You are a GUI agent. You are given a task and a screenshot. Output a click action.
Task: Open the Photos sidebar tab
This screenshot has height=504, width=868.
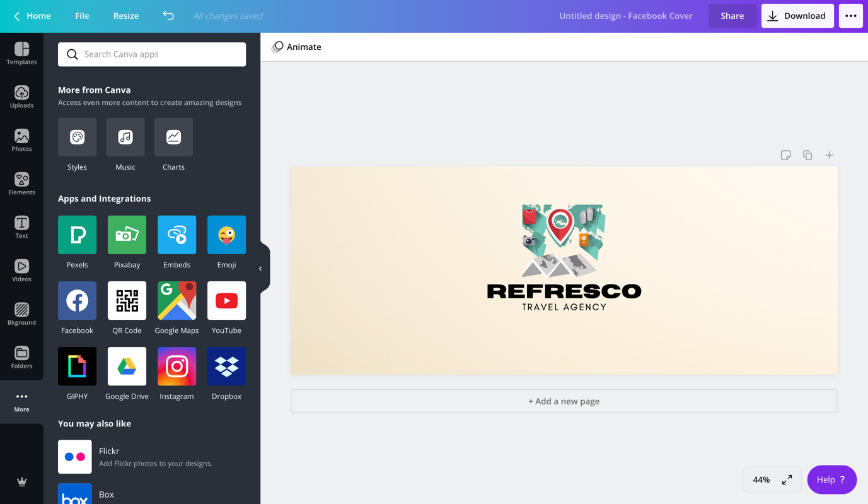point(21,141)
